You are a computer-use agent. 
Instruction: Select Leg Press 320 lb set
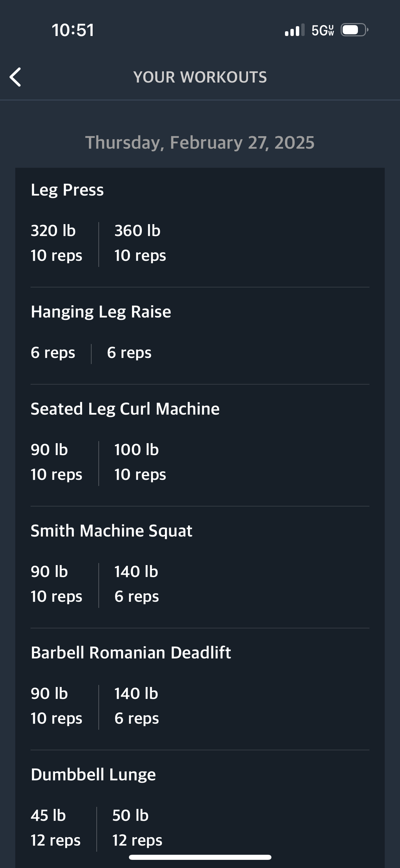click(57, 243)
